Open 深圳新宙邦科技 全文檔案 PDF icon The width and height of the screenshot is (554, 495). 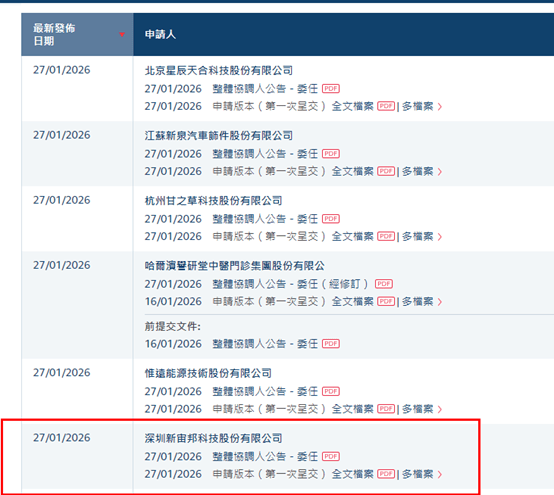[386, 474]
